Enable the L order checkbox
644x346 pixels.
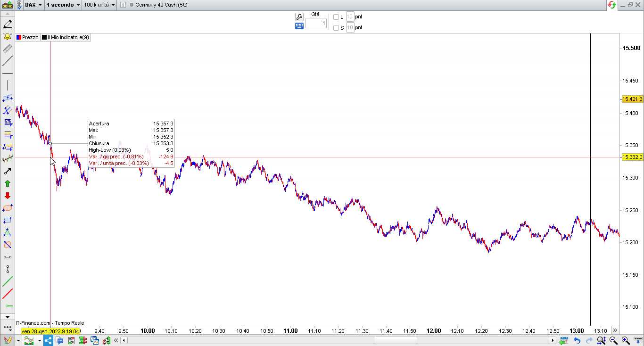click(336, 17)
